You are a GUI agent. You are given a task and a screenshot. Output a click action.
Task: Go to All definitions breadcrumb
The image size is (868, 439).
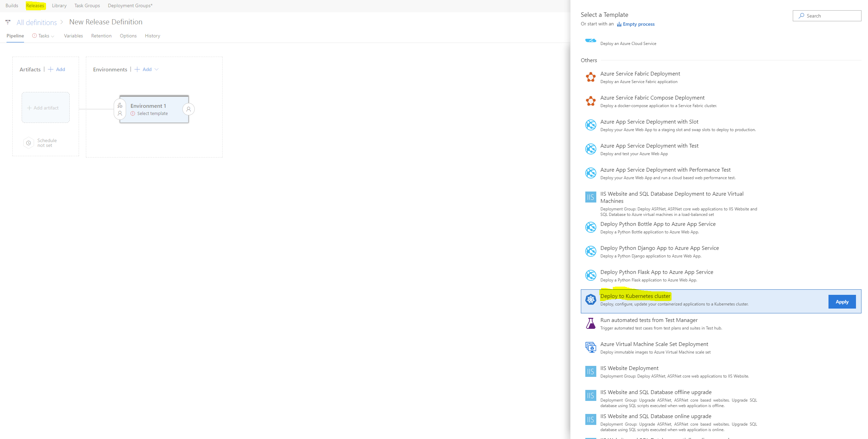pos(37,22)
